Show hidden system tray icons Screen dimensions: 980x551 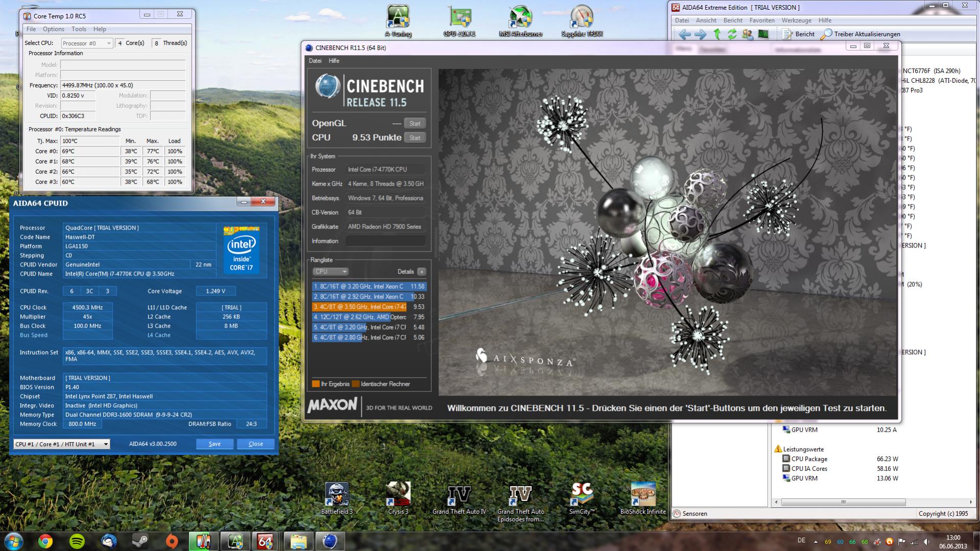pyautogui.click(x=815, y=542)
